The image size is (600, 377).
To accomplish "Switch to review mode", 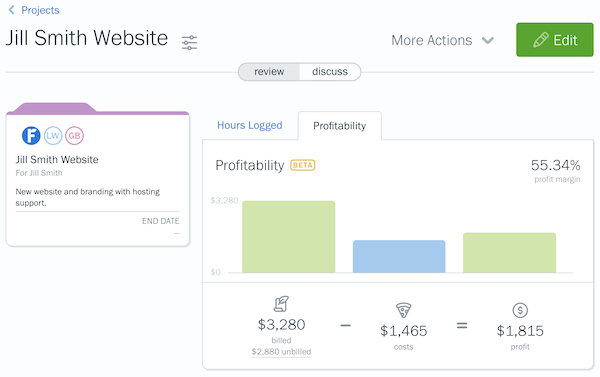I will [269, 72].
